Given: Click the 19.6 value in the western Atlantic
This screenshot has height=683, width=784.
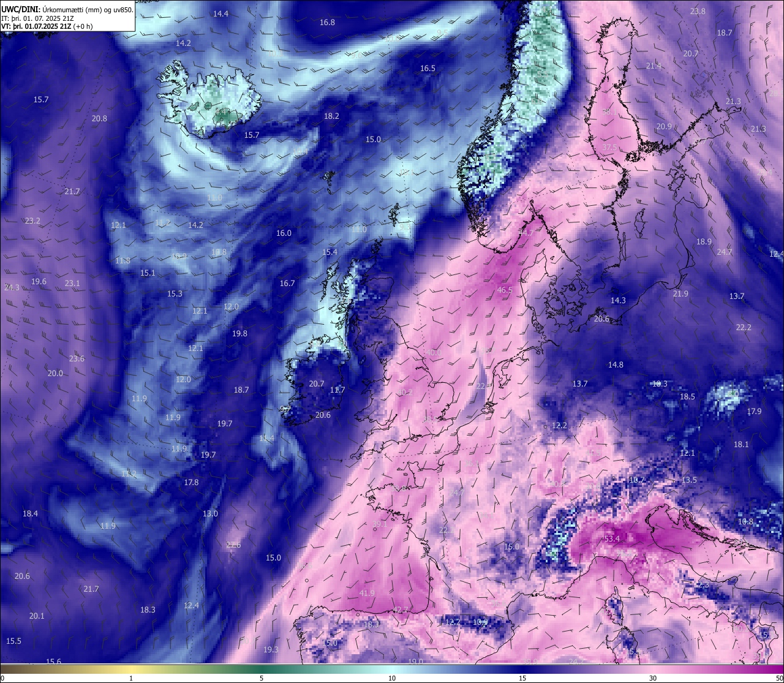Looking at the screenshot, I should pyautogui.click(x=39, y=281).
